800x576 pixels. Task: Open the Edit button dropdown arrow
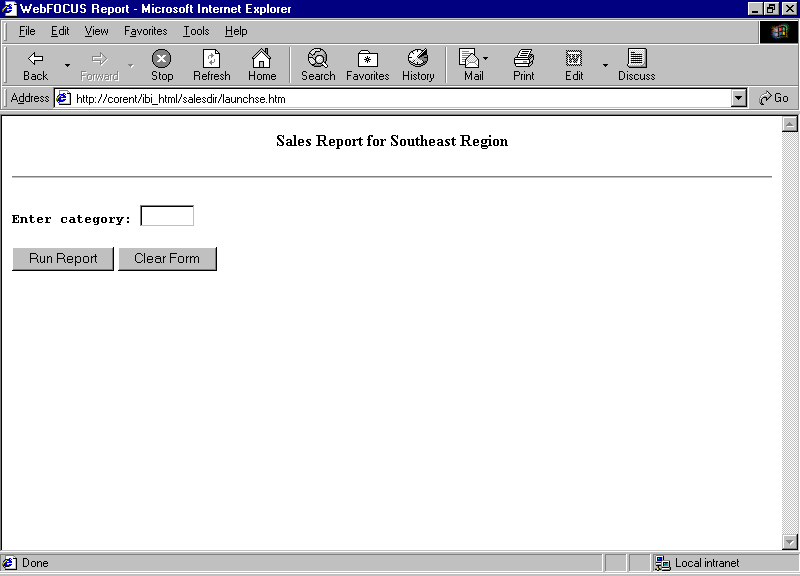pyautogui.click(x=605, y=65)
